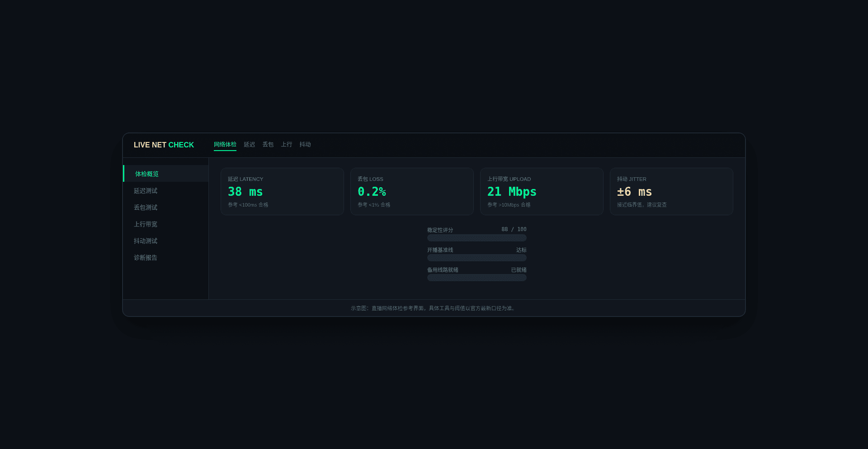This screenshot has width=868, height=449.
Task: Click the 备用线路就绪 progress bar
Action: click(477, 278)
